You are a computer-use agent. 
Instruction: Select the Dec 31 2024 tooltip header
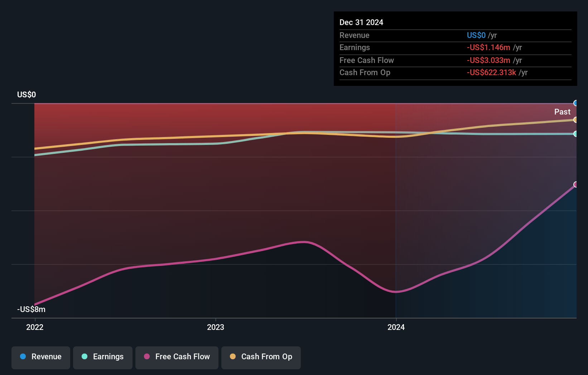pyautogui.click(x=361, y=22)
